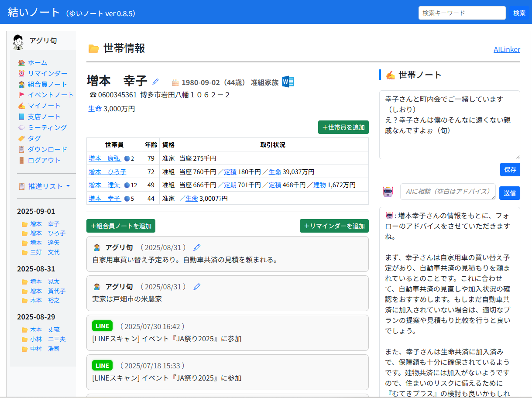Image resolution: width=532 pixels, height=398 pixels.
Task: Save the household note with 保存
Action: [x=510, y=170]
